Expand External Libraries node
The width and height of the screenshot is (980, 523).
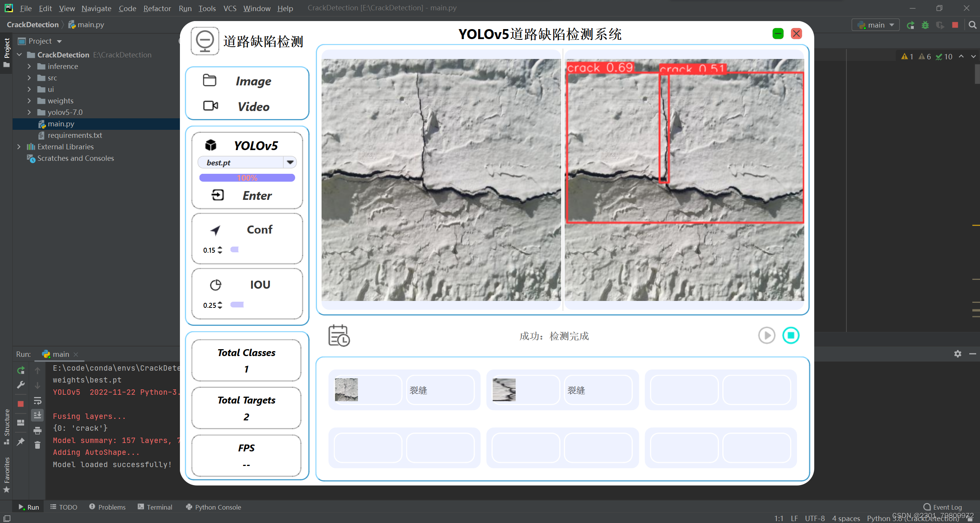point(19,147)
